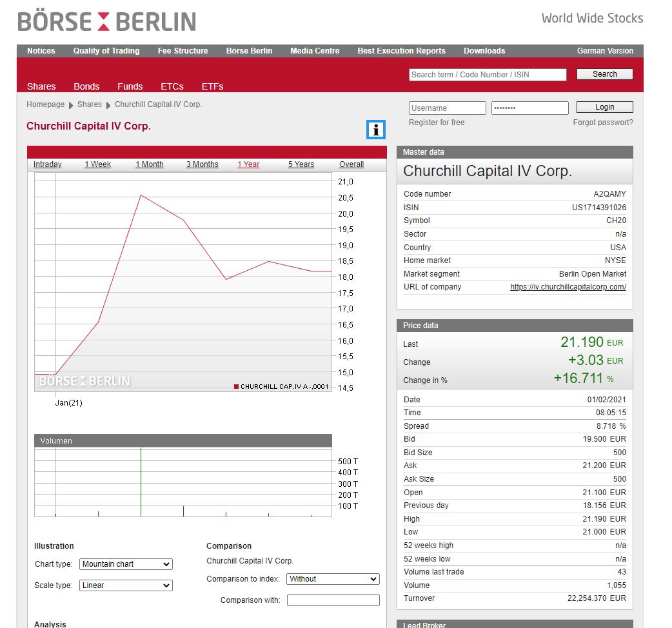672x628 pixels.
Task: Focus the Username field
Action: 448,108
